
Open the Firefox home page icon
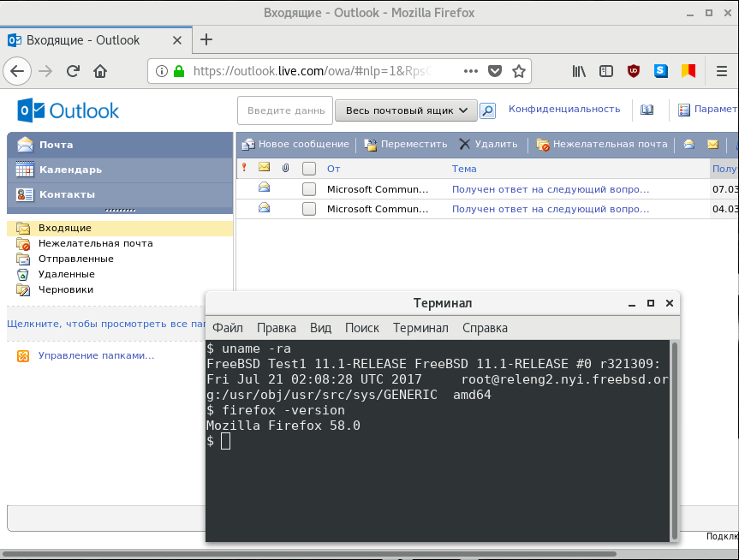(x=100, y=71)
